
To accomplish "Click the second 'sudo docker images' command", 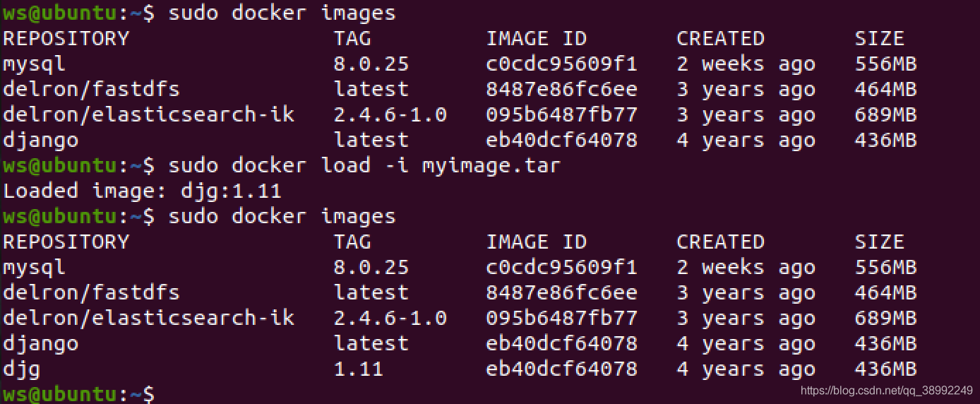I will pyautogui.click(x=282, y=216).
